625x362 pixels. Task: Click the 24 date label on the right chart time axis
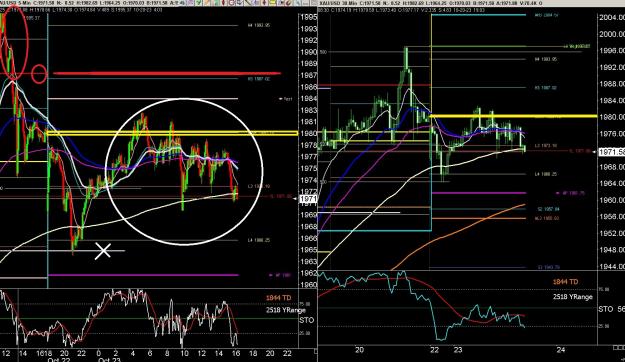561,350
